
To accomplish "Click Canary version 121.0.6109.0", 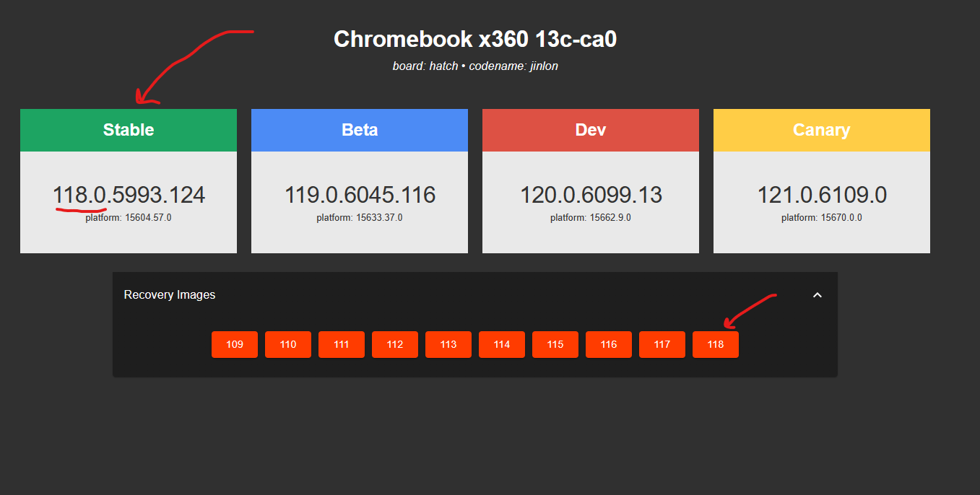I will tap(822, 195).
